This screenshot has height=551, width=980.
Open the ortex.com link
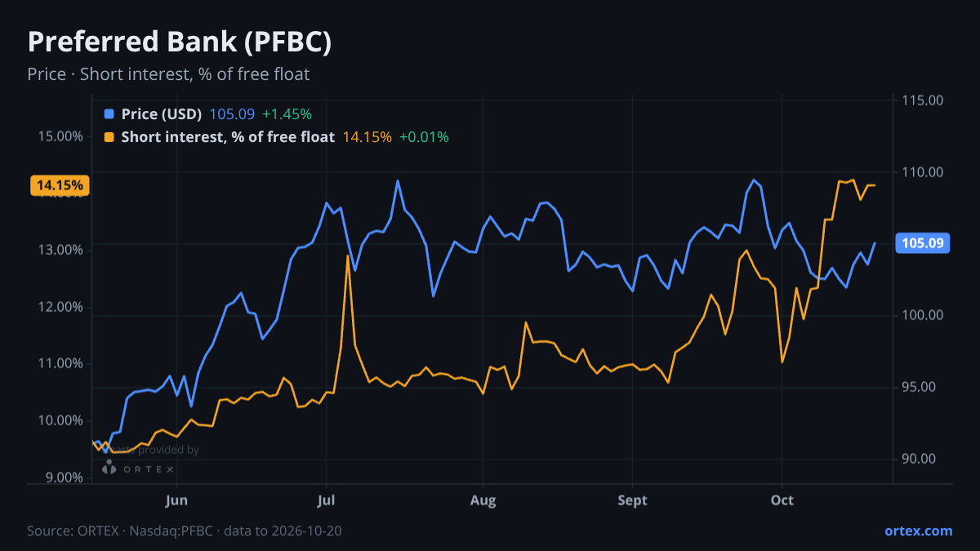(919, 531)
